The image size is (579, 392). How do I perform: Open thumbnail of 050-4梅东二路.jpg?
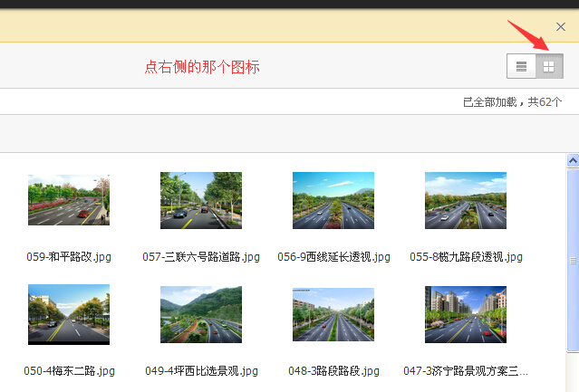pos(69,314)
